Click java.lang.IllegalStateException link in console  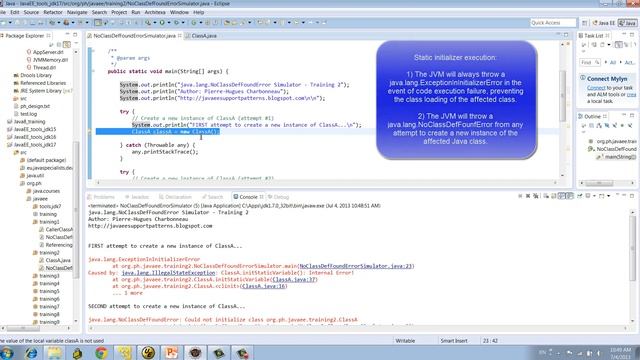click(x=168, y=273)
